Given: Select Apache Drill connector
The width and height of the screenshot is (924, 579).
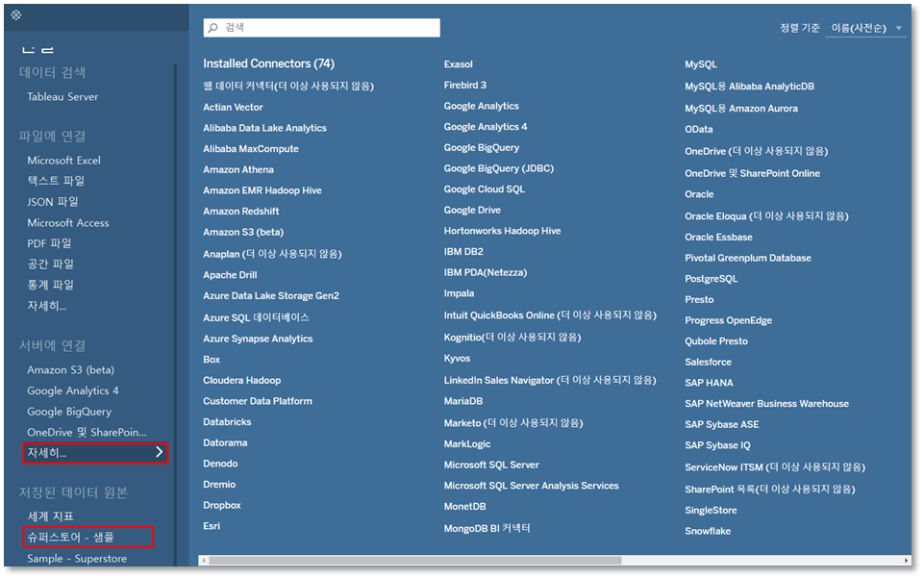Looking at the screenshot, I should pos(230,275).
